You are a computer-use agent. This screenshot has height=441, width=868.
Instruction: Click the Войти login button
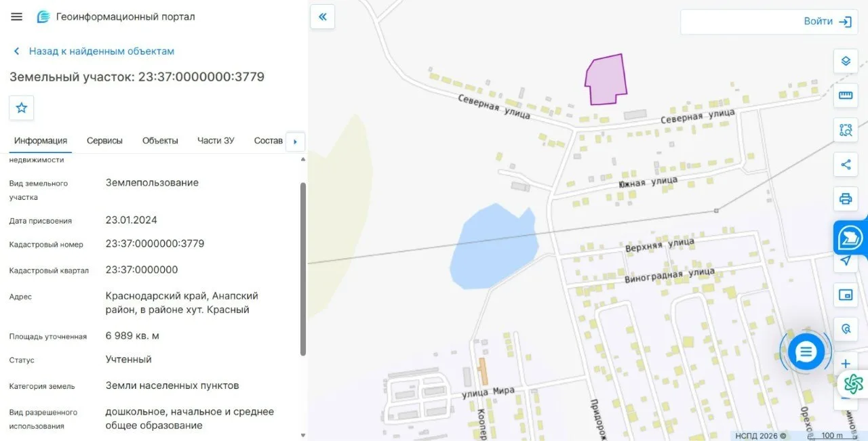(x=827, y=22)
